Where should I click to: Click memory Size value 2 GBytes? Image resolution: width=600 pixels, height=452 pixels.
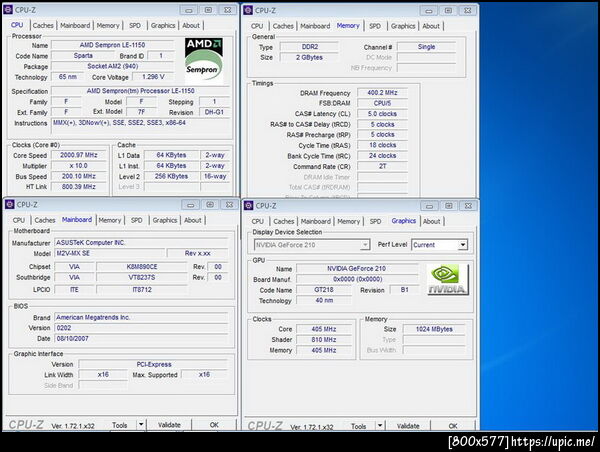click(x=309, y=57)
